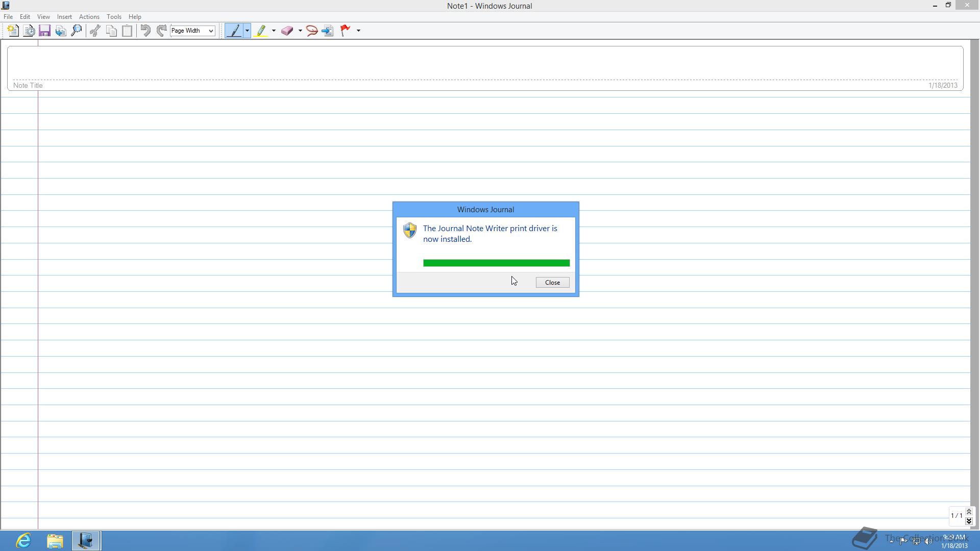Viewport: 980px width, 551px height.
Task: Click the Windows Journal title bar icon
Action: coord(6,6)
